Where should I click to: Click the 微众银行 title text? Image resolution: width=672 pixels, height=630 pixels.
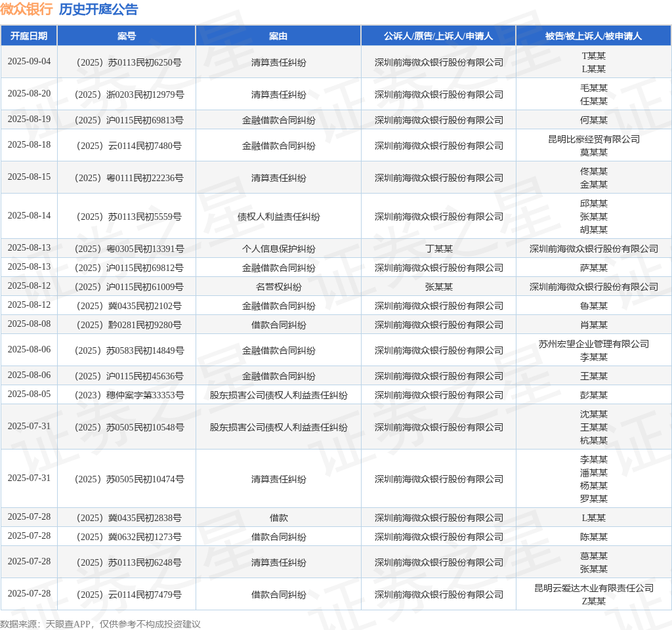click(26, 9)
